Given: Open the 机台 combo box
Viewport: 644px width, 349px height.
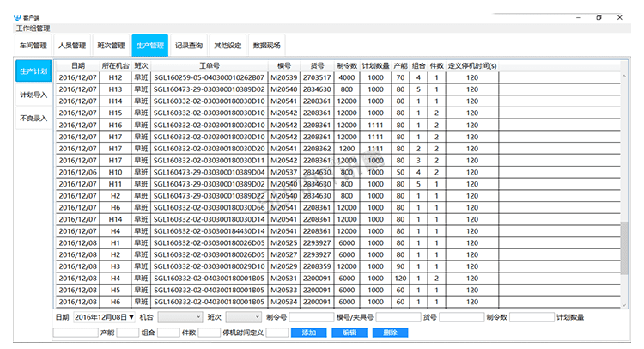Looking at the screenshot, I should [179, 317].
